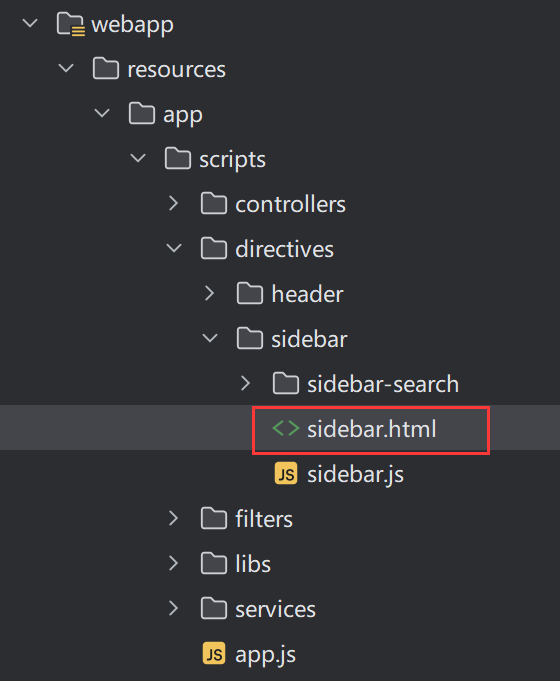Select the app.js file label
Viewport: 560px width, 681px height.
[265, 655]
